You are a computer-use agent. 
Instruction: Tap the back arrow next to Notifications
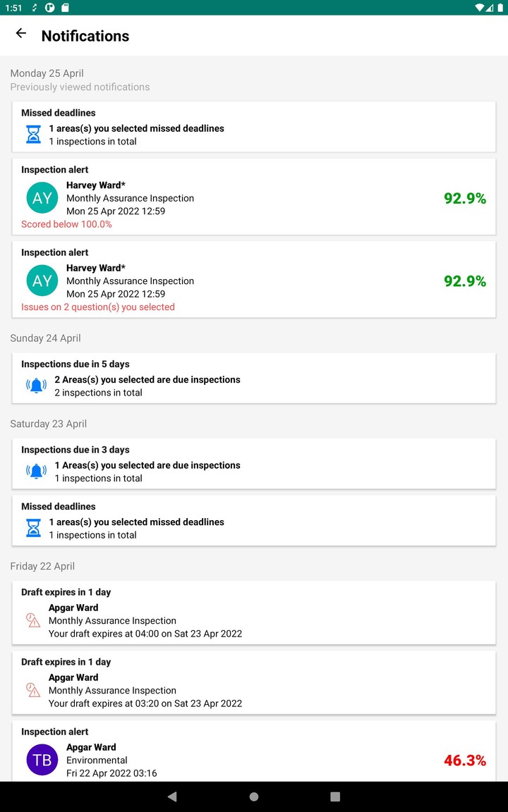tap(20, 33)
